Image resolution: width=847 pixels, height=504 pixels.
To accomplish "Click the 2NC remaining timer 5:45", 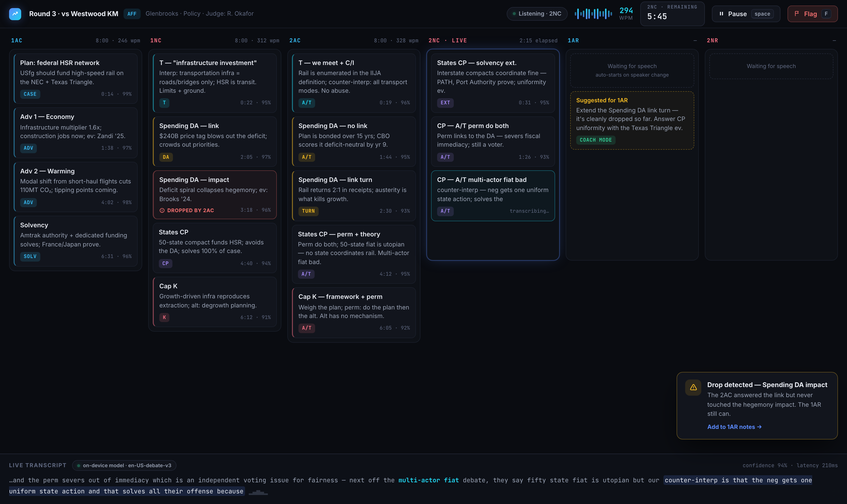I will 672,14.
